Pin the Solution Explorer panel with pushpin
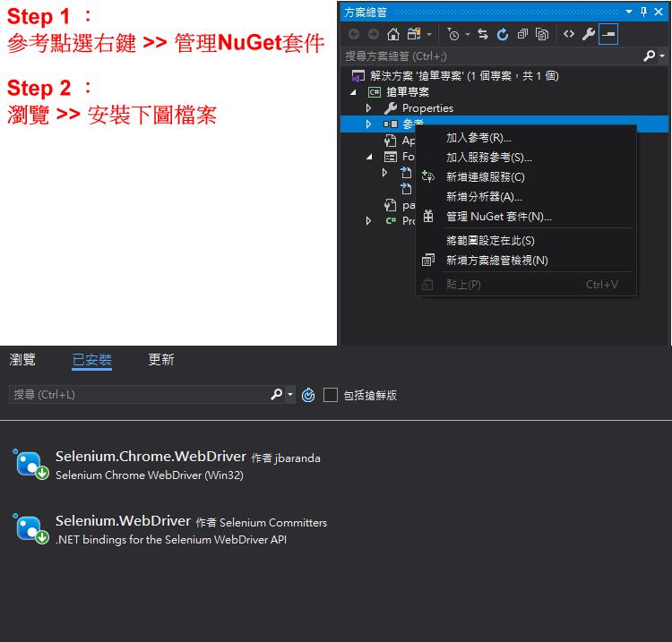This screenshot has height=642, width=672. (x=643, y=11)
